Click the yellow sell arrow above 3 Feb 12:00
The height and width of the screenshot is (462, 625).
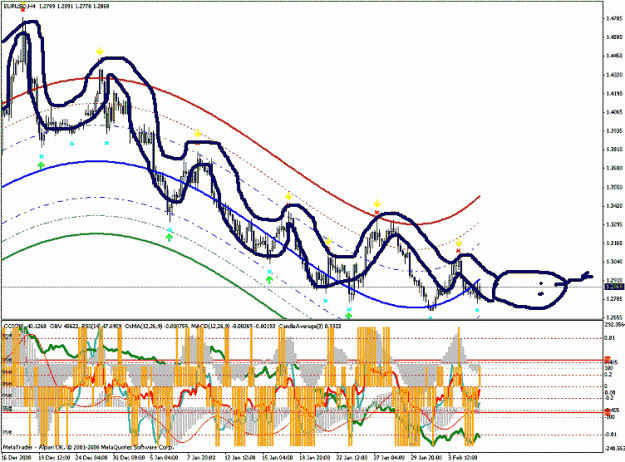[459, 243]
